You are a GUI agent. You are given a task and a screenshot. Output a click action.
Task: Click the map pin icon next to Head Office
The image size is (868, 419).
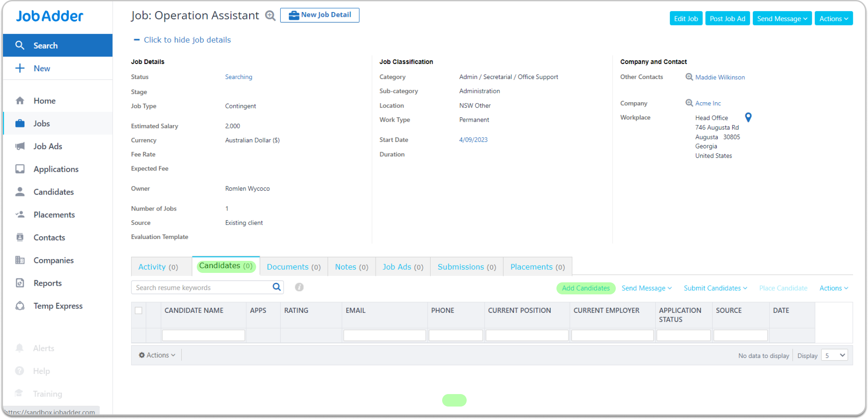(748, 117)
